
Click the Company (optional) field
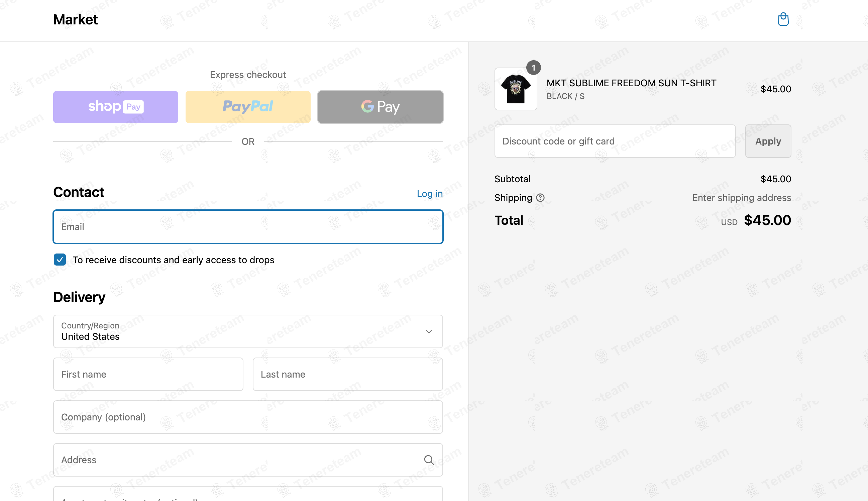coord(248,417)
